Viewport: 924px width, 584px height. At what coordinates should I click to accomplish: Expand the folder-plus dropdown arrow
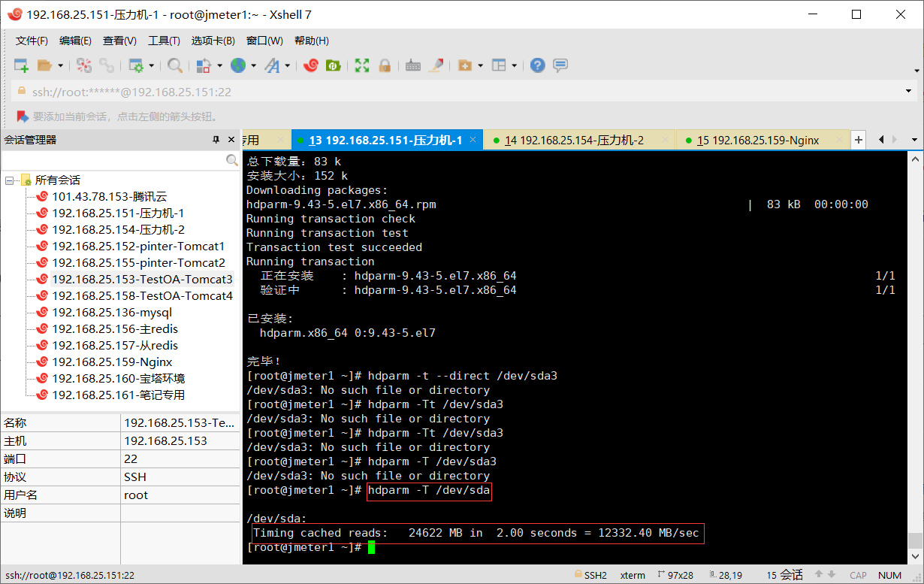pyautogui.click(x=480, y=65)
